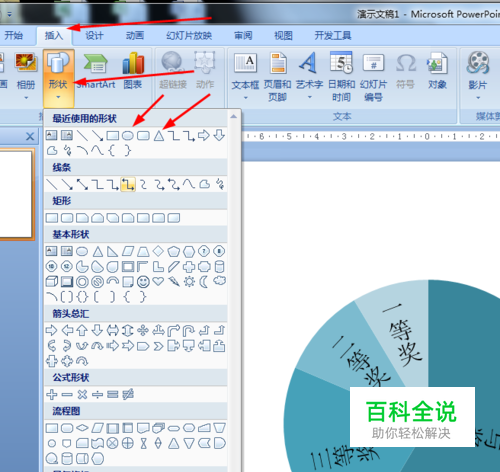Select the cylinder (can) basic shape
The width and height of the screenshot is (500, 472).
(219, 266)
